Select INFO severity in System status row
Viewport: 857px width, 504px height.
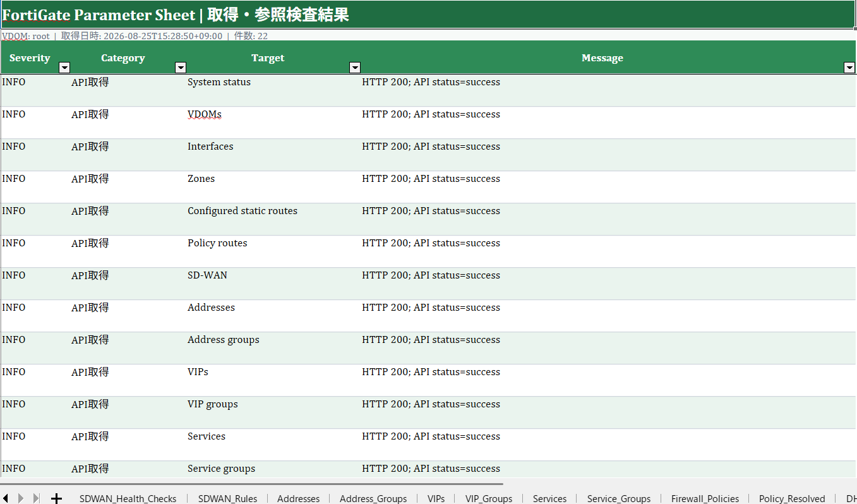[x=35, y=90]
